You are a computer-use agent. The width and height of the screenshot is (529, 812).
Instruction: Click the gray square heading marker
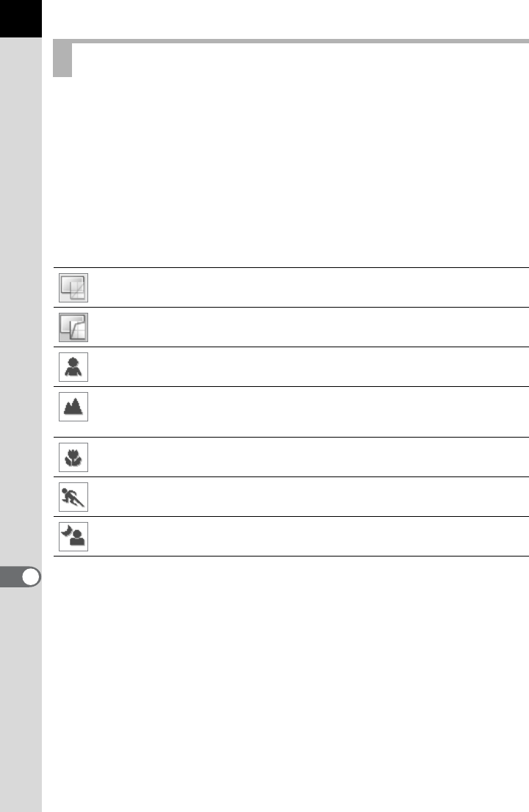click(x=63, y=59)
